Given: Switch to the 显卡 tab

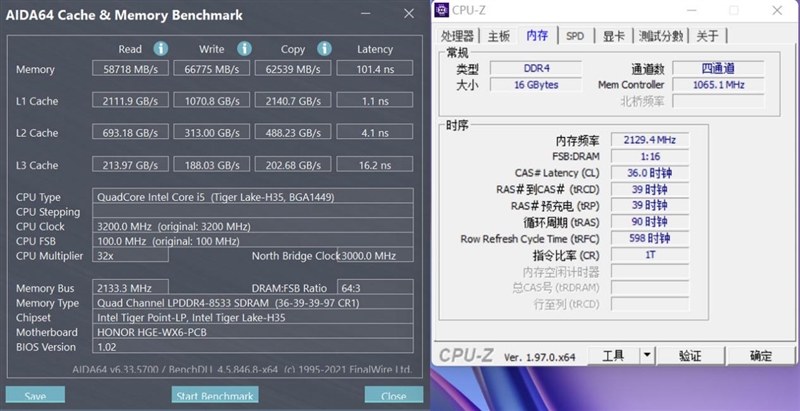Looking at the screenshot, I should point(613,36).
